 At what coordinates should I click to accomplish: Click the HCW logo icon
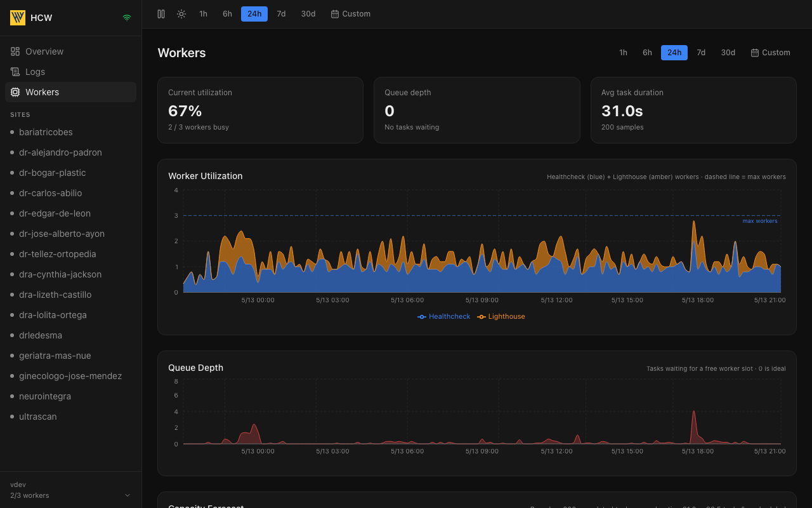tap(18, 18)
